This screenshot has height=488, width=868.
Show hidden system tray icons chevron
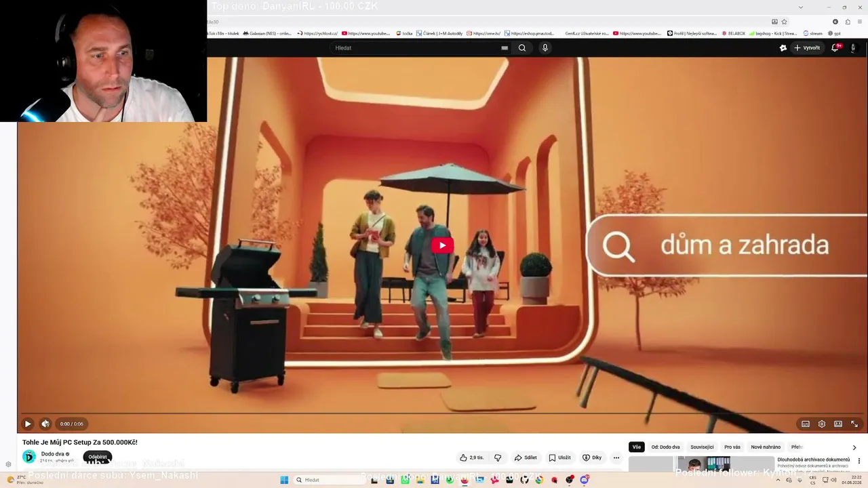778,480
